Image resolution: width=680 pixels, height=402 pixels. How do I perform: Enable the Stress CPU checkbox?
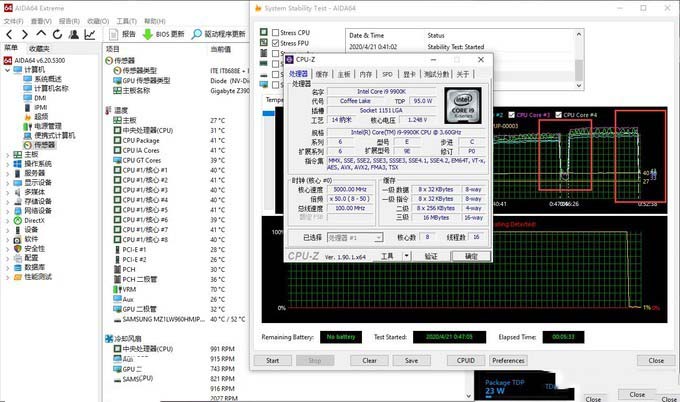tap(275, 33)
